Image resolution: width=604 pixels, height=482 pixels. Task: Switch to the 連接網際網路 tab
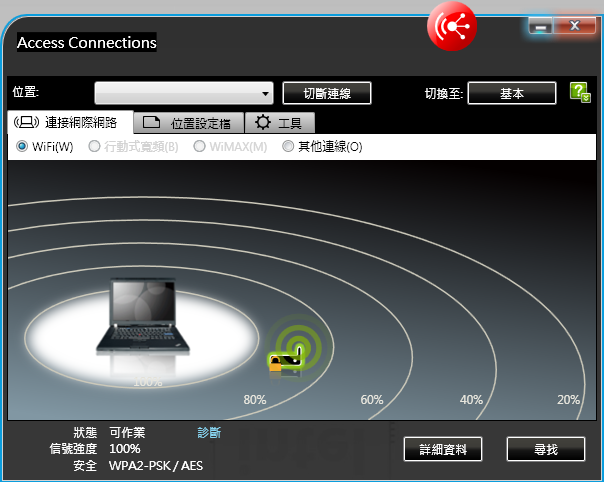[x=70, y=123]
